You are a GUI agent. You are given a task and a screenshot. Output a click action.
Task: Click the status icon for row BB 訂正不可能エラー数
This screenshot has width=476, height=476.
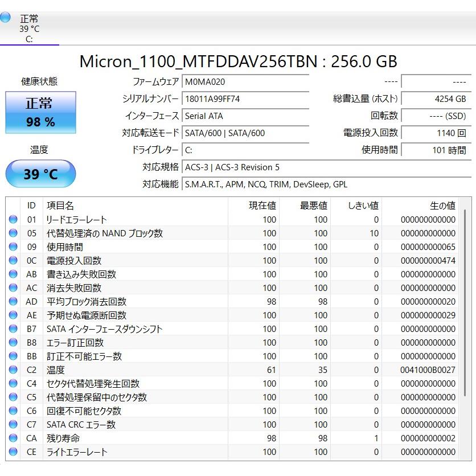click(x=13, y=356)
